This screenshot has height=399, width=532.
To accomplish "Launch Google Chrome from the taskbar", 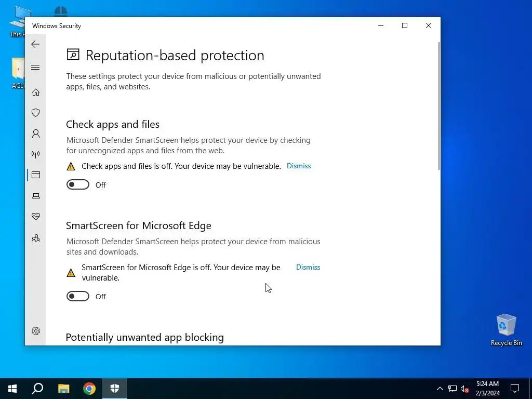I will [x=89, y=389].
